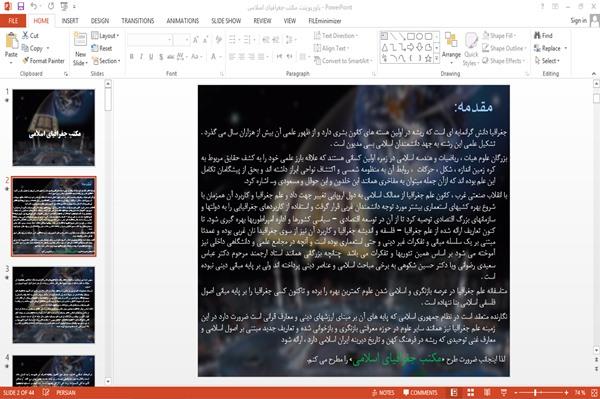This screenshot has height=399, width=600.
Task: Open the Shape Outline dropdown
Action: click(x=504, y=48)
